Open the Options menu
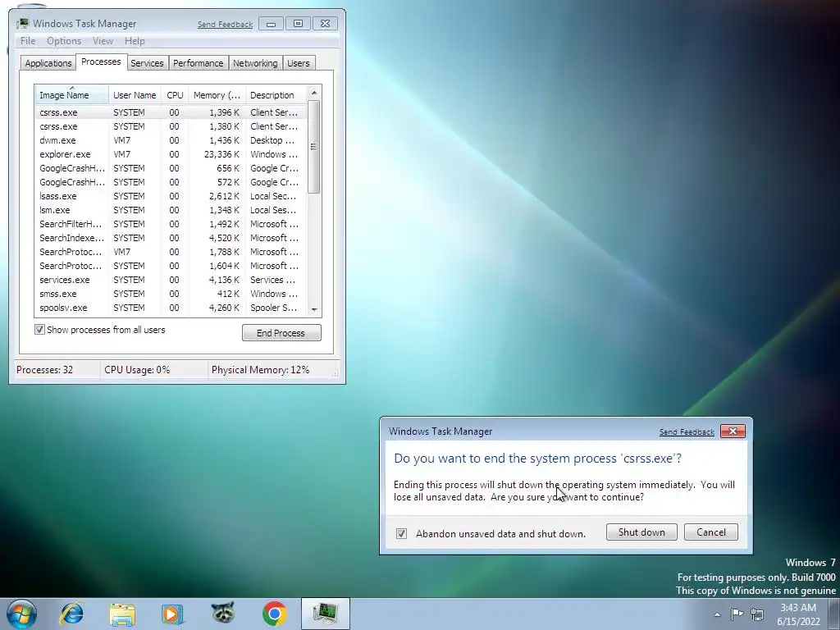 pos(64,41)
